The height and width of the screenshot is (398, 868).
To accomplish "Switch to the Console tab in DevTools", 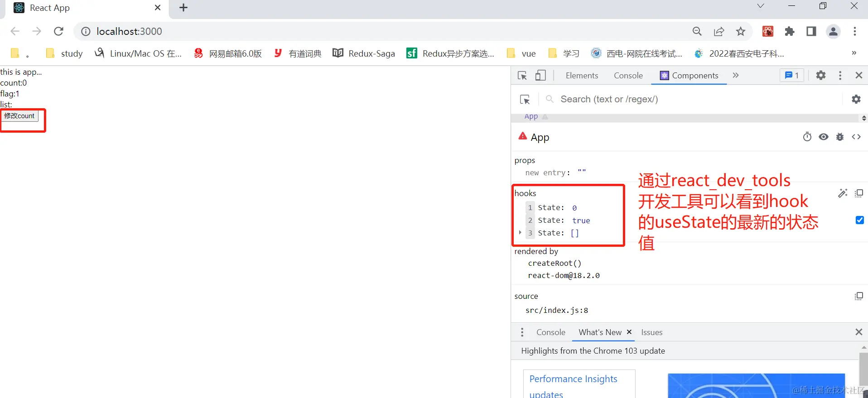I will [628, 76].
